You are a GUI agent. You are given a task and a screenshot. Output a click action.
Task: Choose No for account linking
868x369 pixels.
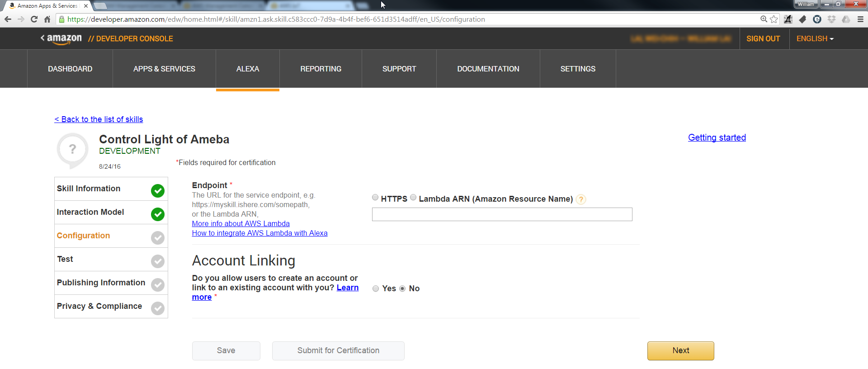pyautogui.click(x=402, y=289)
